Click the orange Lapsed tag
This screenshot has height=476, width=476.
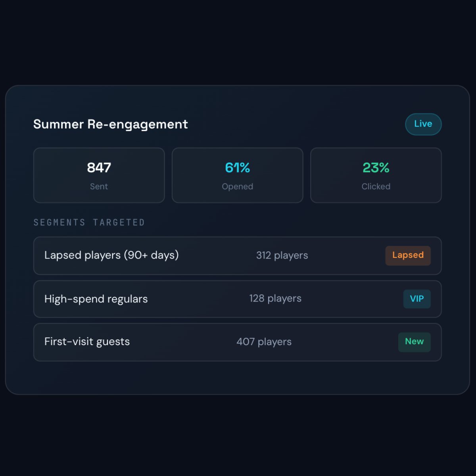pyautogui.click(x=408, y=255)
